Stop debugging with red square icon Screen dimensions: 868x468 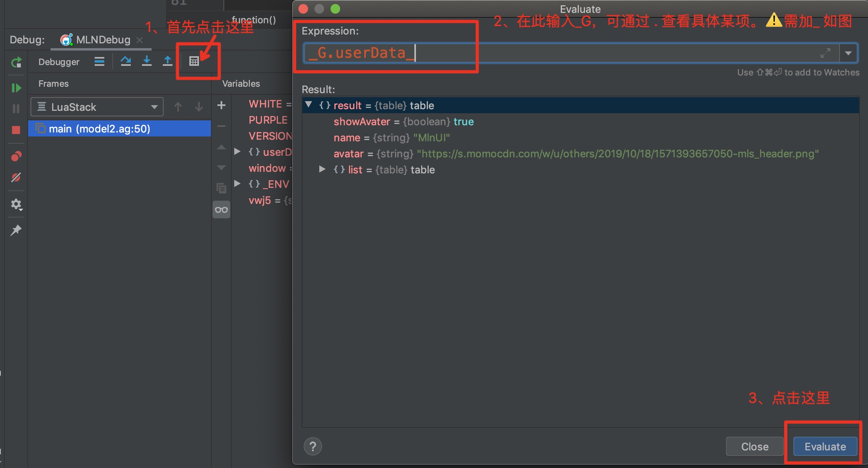pos(16,130)
